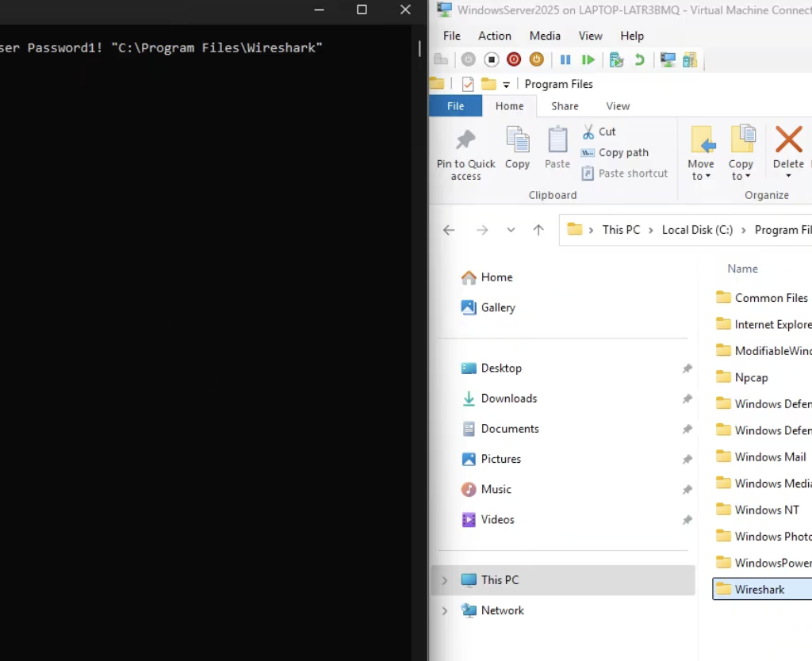Click the New folder quick access icon
This screenshot has width=812, height=661.
pyautogui.click(x=488, y=84)
